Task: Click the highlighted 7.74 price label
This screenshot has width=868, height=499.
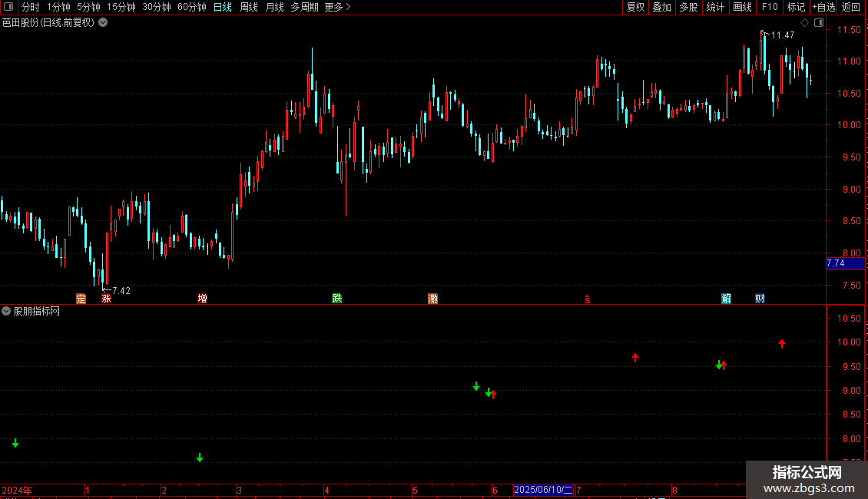Action: tap(845, 263)
